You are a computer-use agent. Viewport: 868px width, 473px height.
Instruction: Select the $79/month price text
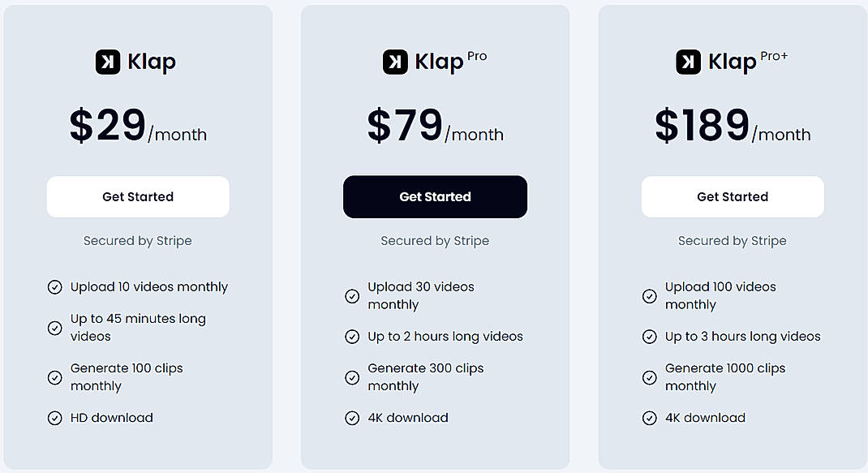point(435,123)
